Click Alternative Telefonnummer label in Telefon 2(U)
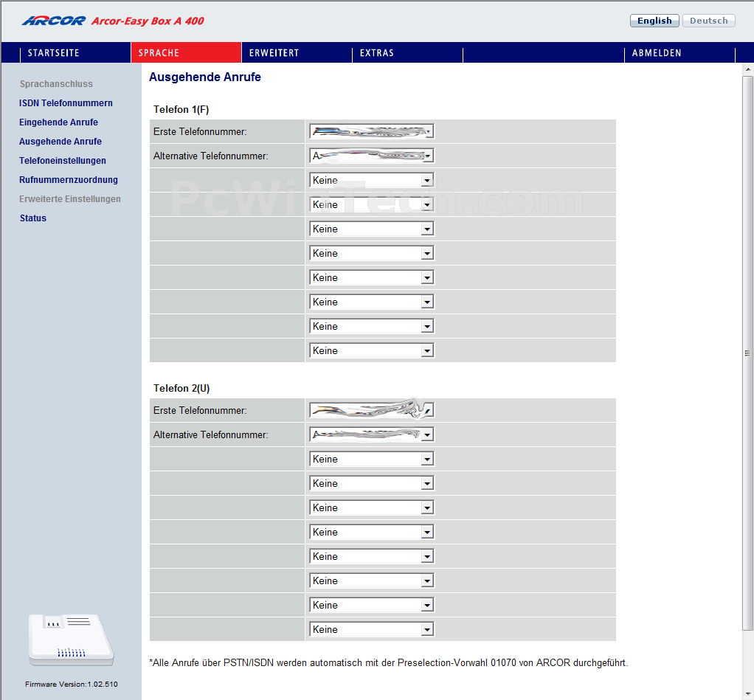Image resolution: width=754 pixels, height=700 pixels. 210,435
